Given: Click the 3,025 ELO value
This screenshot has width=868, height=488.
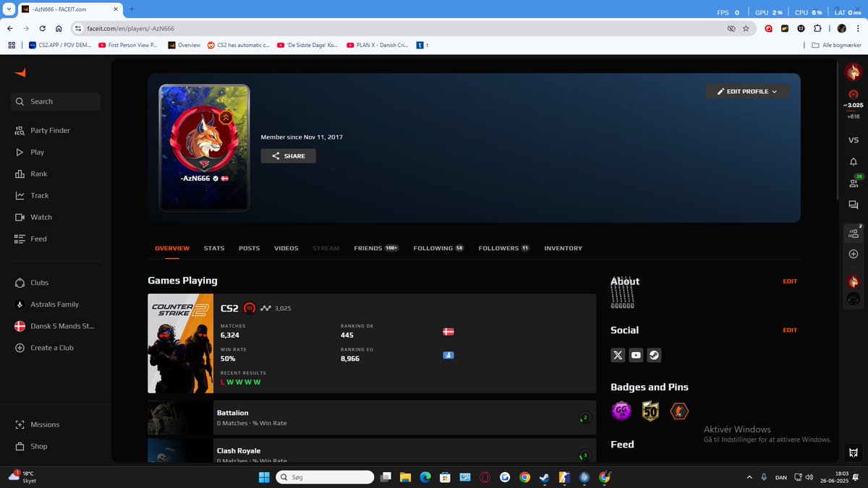Looking at the screenshot, I should coord(283,309).
